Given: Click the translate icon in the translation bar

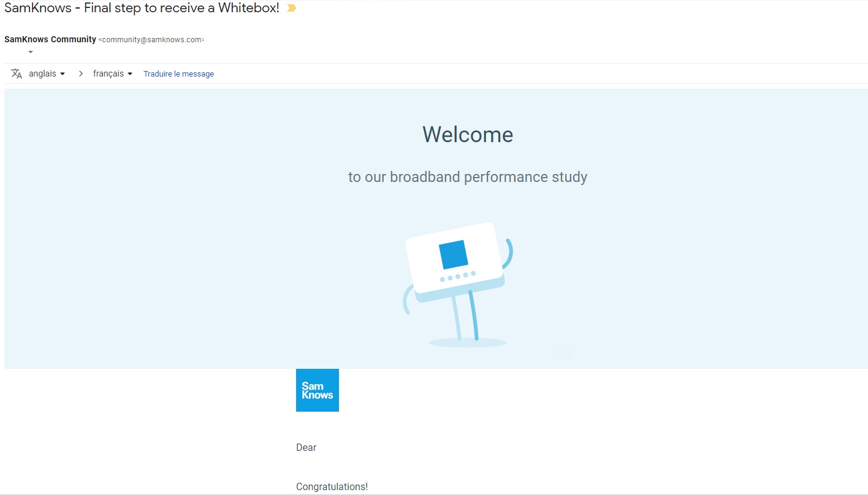Looking at the screenshot, I should tap(17, 74).
